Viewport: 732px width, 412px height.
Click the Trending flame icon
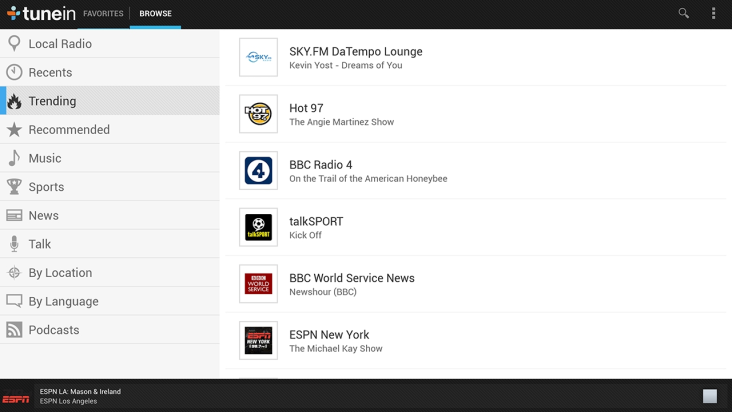(x=14, y=101)
